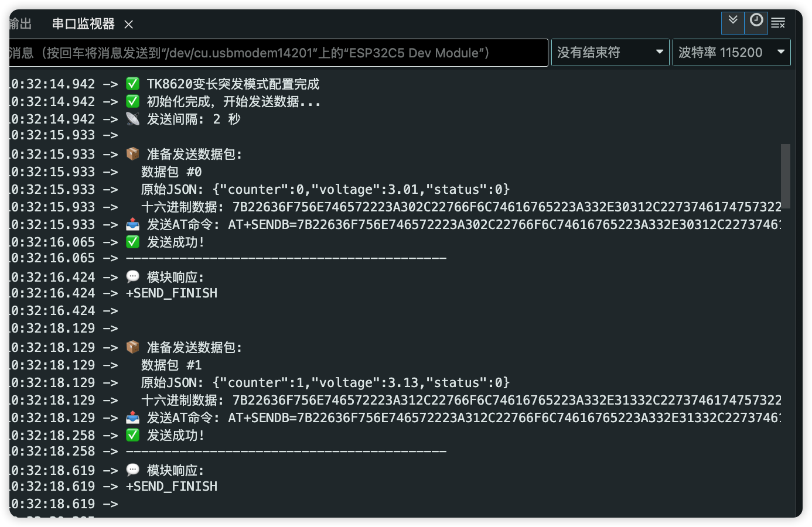The width and height of the screenshot is (812, 527).
Task: Expand the baud rate selector arrow
Action: pyautogui.click(x=780, y=52)
